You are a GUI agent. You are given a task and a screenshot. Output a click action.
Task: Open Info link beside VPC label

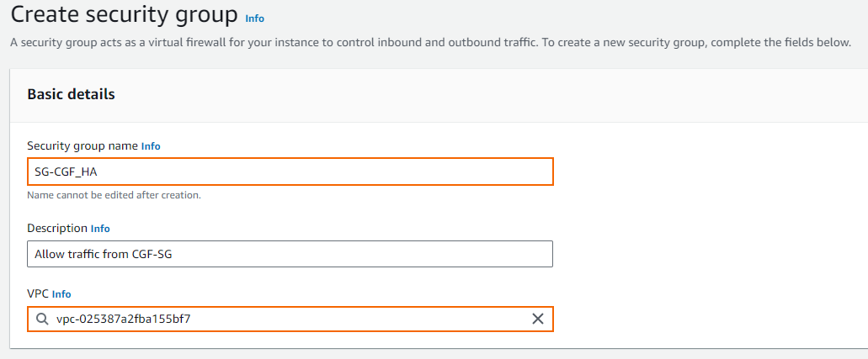pos(61,294)
